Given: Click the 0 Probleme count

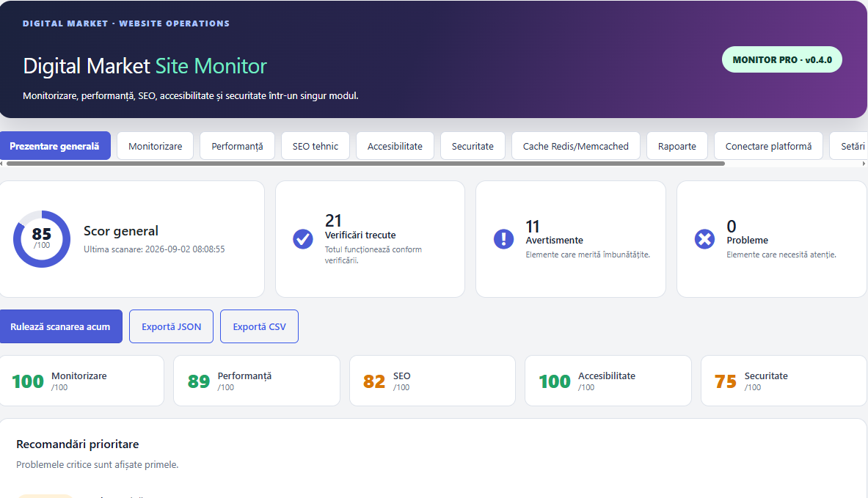Looking at the screenshot, I should coord(732,227).
